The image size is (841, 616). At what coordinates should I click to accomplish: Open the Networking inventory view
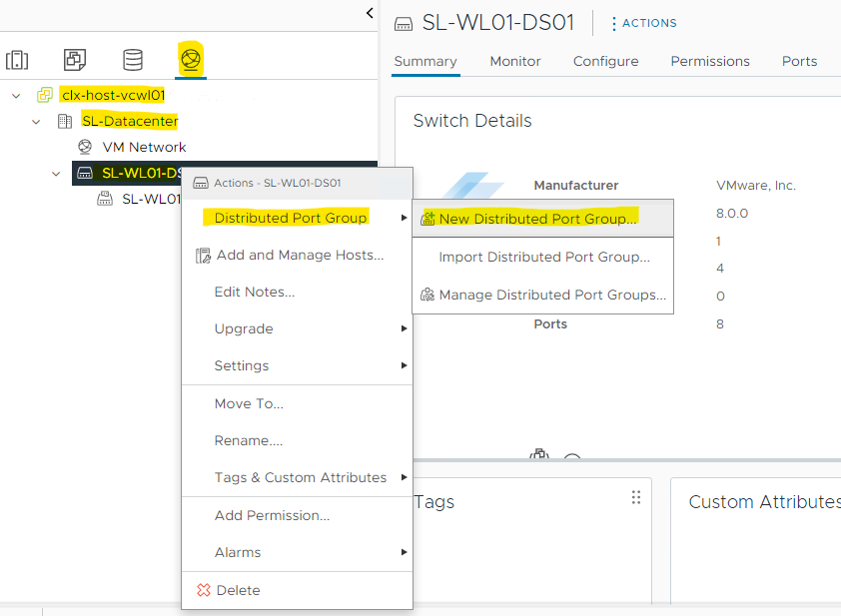[191, 59]
